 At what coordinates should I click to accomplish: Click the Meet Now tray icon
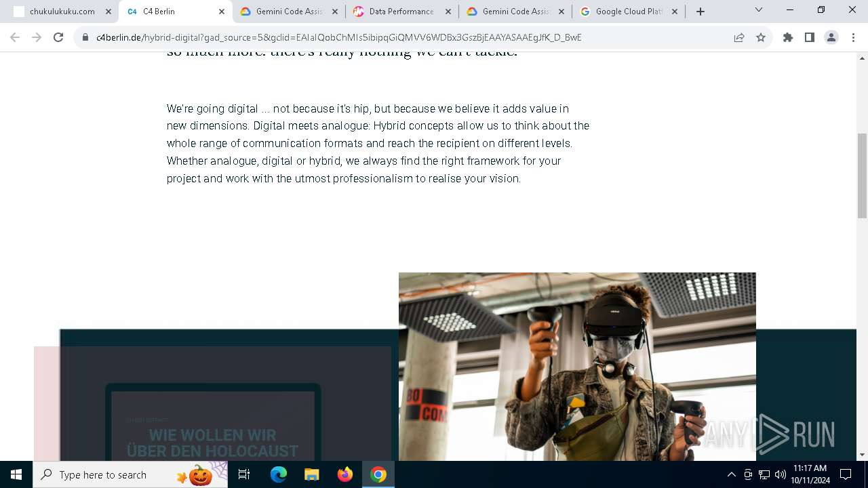click(748, 474)
